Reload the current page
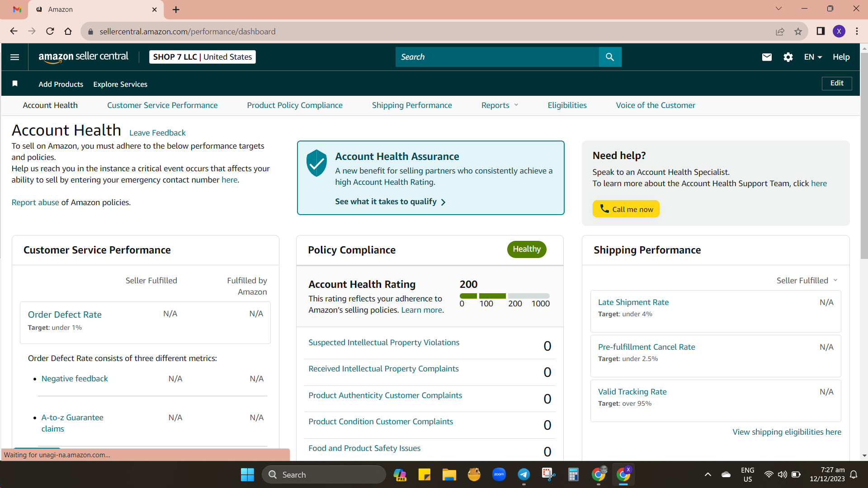Viewport: 868px width, 488px height. click(x=50, y=31)
